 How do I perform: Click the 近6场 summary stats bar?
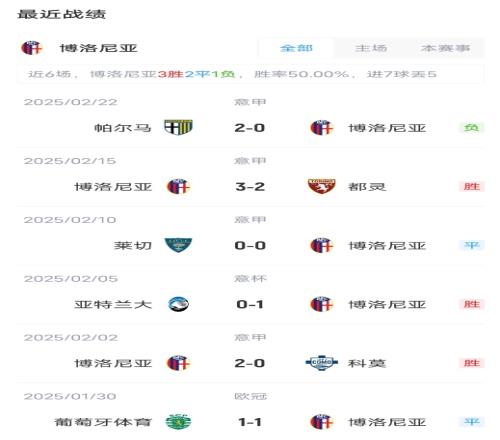[x=250, y=74]
